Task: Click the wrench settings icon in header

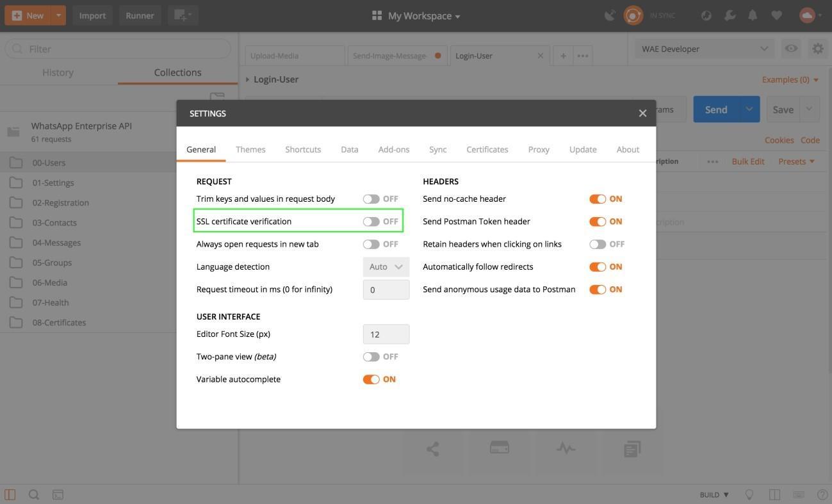Action: click(730, 15)
